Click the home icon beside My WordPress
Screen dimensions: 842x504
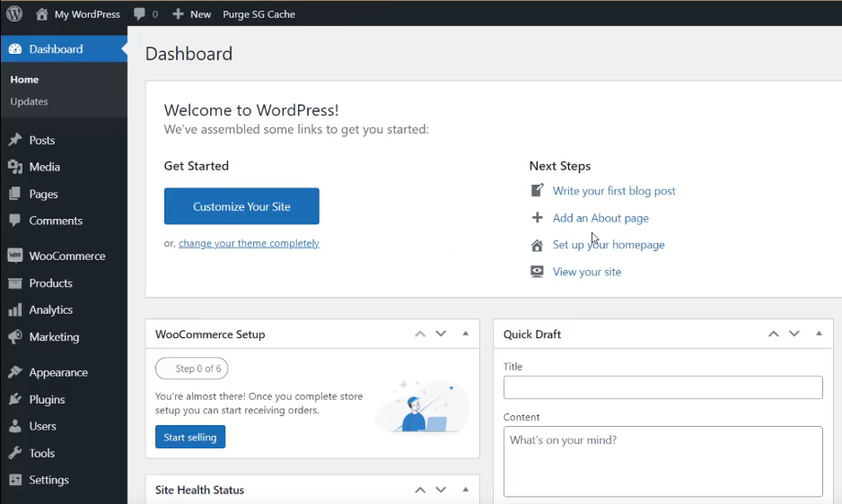click(x=42, y=14)
